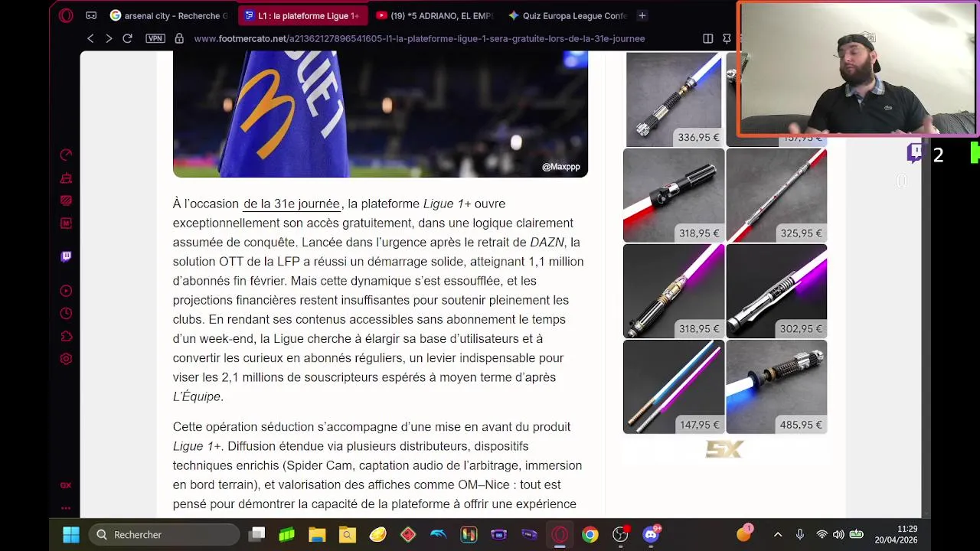The width and height of the screenshot is (980, 551).
Task: Open a new tab with the plus button
Action: (x=642, y=15)
